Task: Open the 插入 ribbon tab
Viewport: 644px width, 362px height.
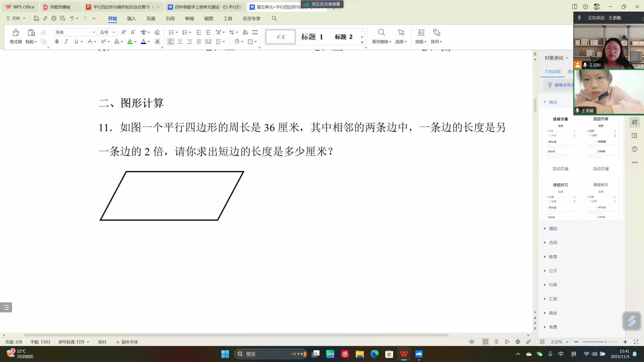Action: click(x=131, y=19)
